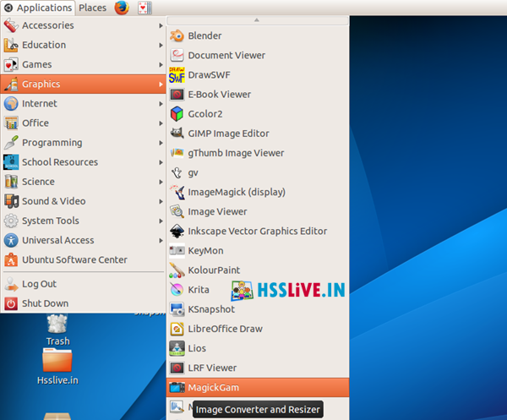Choose Shut Down
This screenshot has height=420, width=507.
click(x=84, y=303)
